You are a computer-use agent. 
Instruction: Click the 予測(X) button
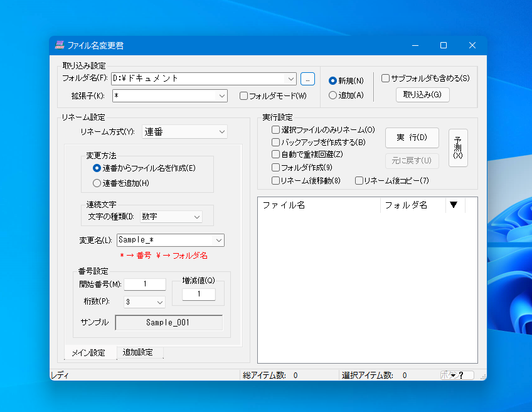click(458, 148)
